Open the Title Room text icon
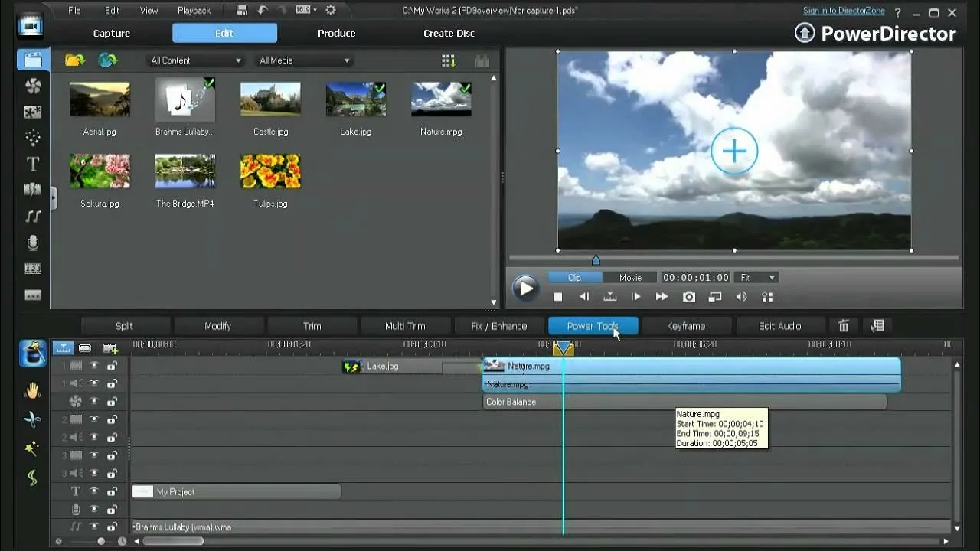 coord(33,164)
